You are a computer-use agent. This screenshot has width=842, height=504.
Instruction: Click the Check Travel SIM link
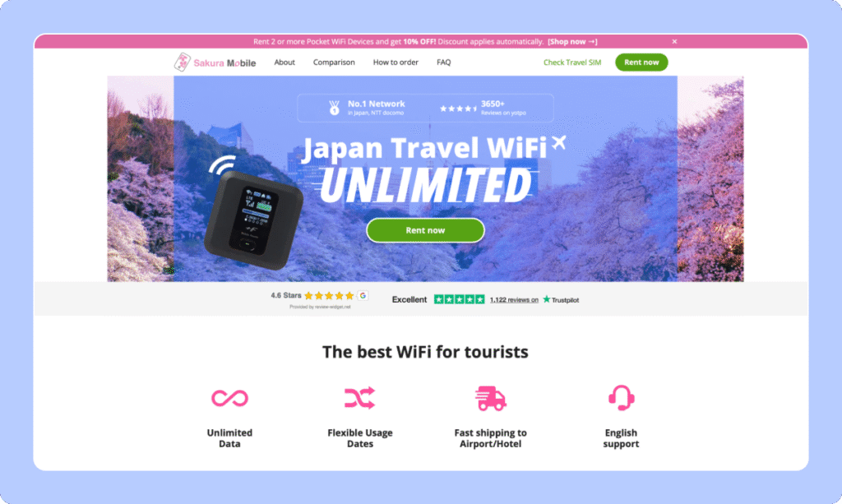[572, 62]
